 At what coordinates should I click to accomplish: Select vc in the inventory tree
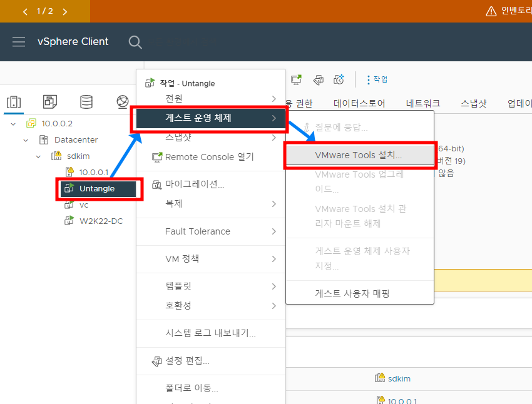point(84,205)
